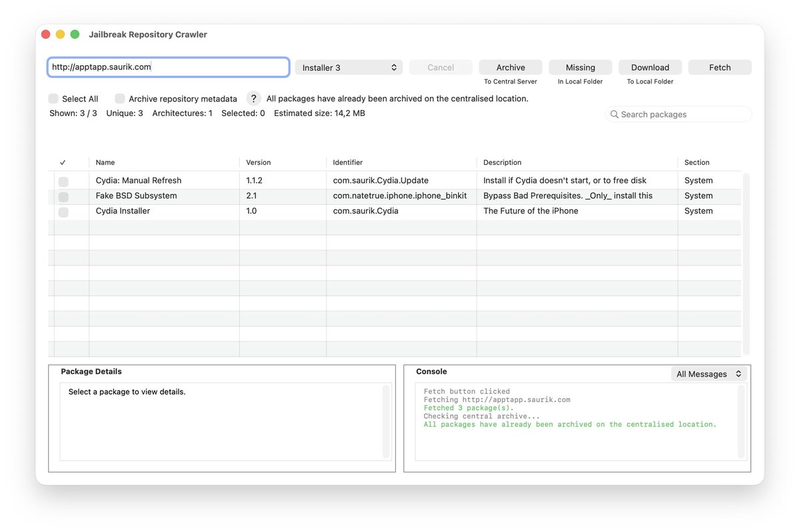The height and width of the screenshot is (532, 800).
Task: Click console line 'Fetch button clicked'
Action: point(467,392)
